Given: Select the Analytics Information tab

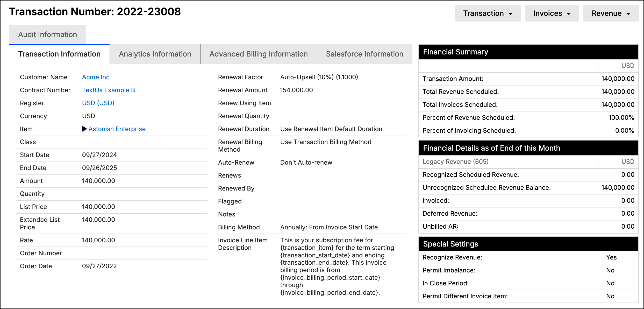Looking at the screenshot, I should coord(155,54).
